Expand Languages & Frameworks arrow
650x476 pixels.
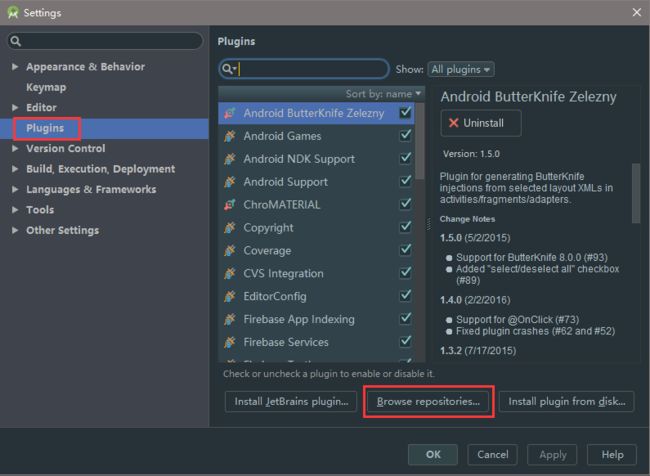click(x=15, y=189)
